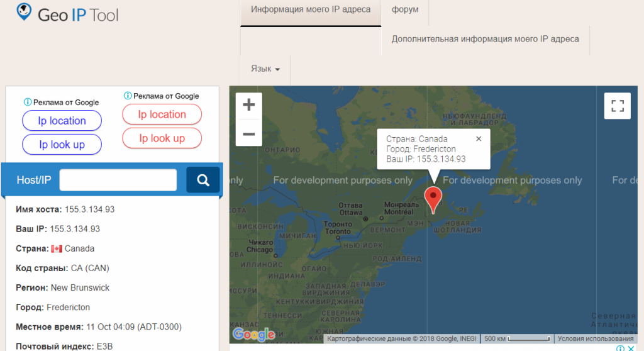
Task: Click the red location marker pin
Action: point(433,198)
